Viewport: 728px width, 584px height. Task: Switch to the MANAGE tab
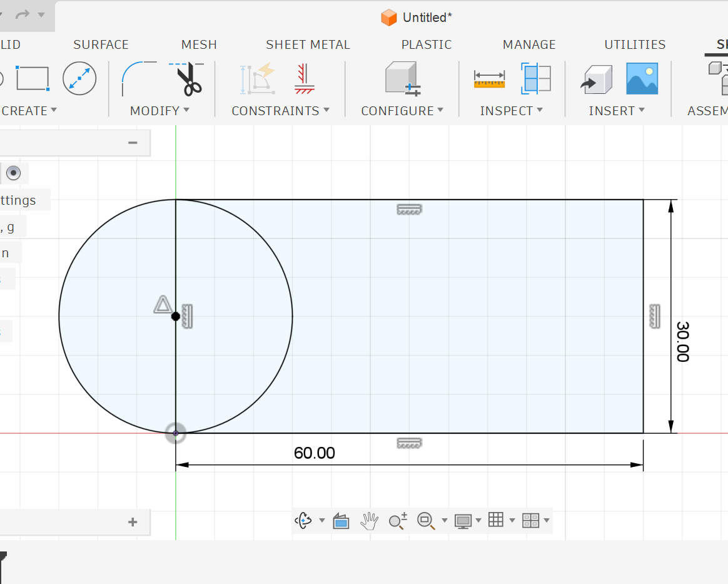point(529,44)
